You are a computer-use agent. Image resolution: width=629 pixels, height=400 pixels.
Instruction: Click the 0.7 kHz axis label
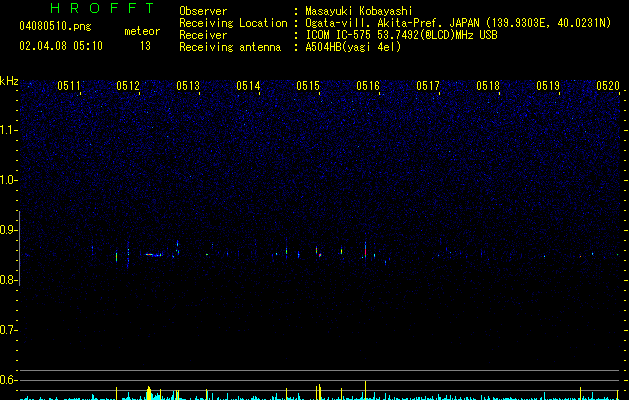(8, 330)
